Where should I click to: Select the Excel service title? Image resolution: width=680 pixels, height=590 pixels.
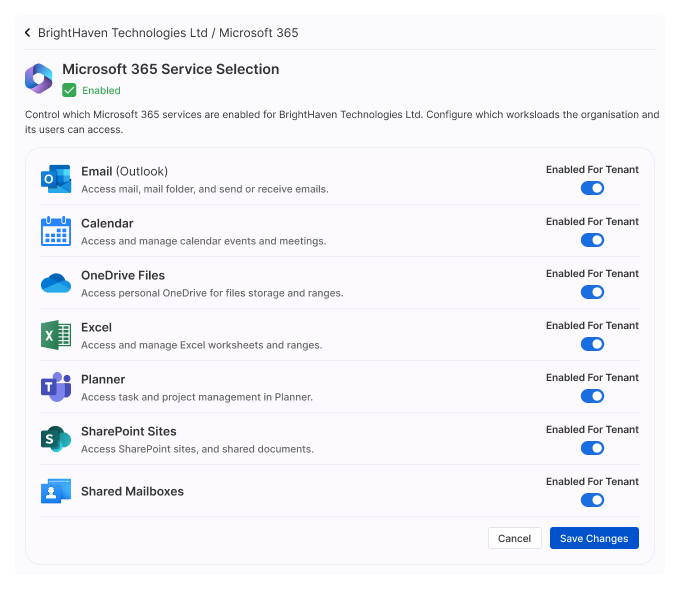96,328
